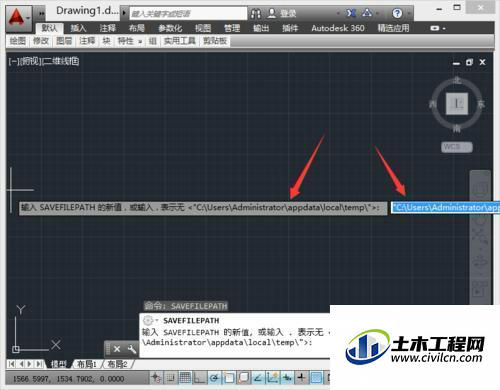This screenshot has width=500, height=390.
Task: Click the ViewCube 北 north compass label
Action: 457,80
